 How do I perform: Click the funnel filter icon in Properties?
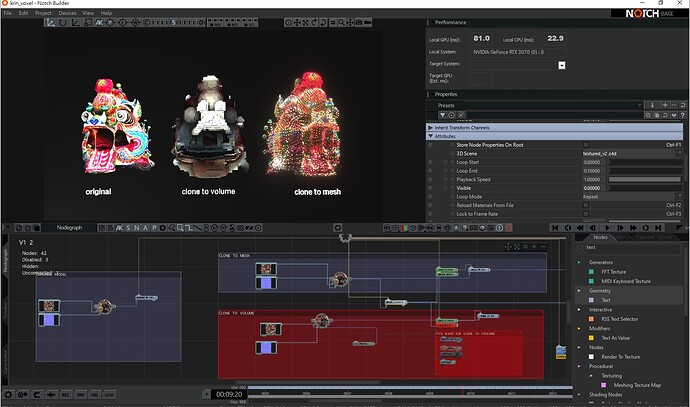442,115
